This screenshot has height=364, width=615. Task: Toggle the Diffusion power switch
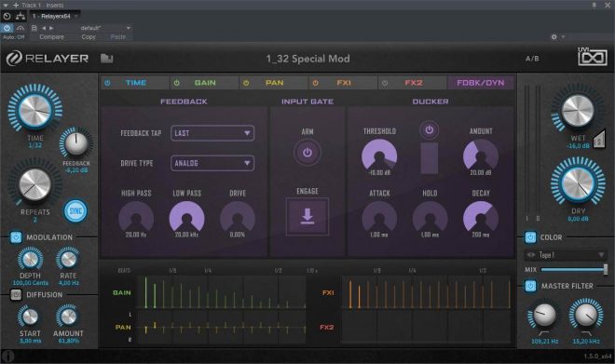[16, 295]
